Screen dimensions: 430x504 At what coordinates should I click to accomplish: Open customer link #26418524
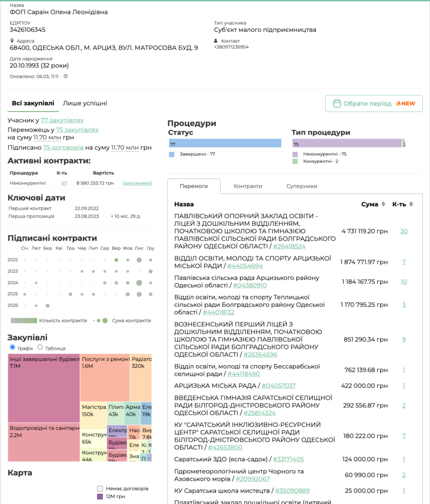click(x=289, y=246)
